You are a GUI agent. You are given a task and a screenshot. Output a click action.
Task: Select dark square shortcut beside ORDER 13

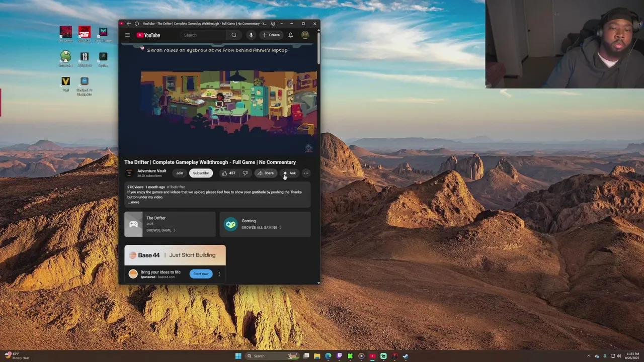pyautogui.click(x=103, y=59)
